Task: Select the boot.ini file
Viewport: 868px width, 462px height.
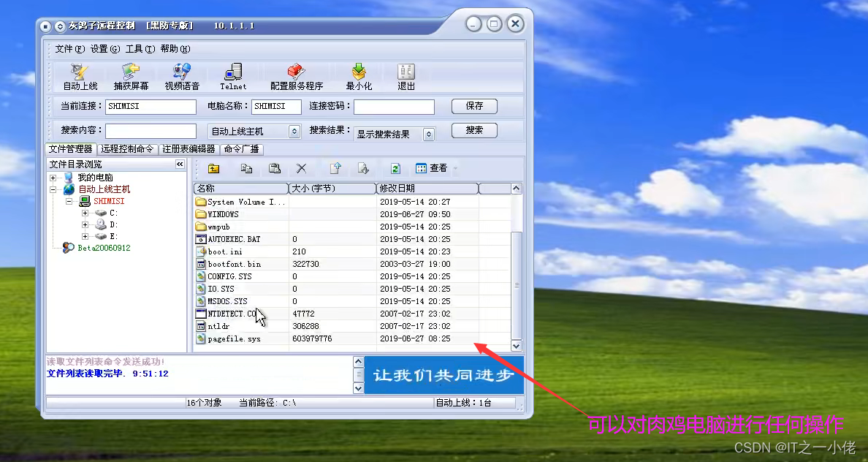Action: point(219,251)
